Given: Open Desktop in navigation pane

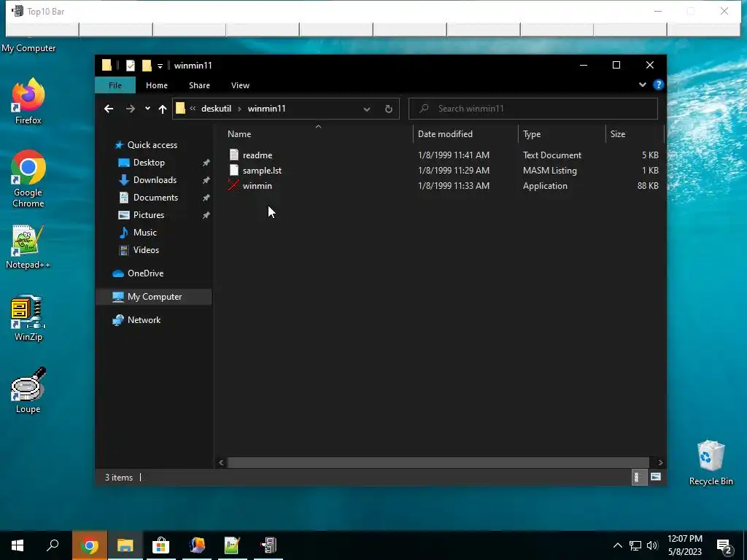Looking at the screenshot, I should point(149,163).
